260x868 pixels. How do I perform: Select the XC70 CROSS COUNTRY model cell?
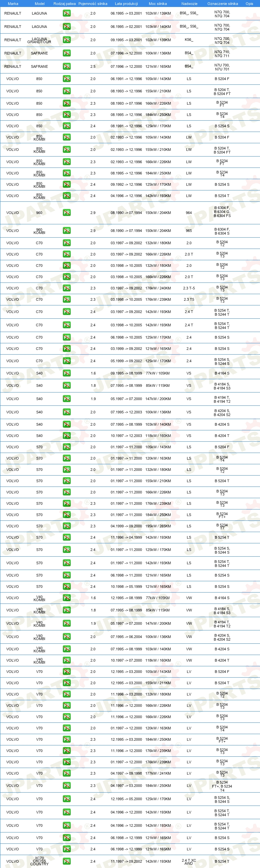pyautogui.click(x=39, y=861)
